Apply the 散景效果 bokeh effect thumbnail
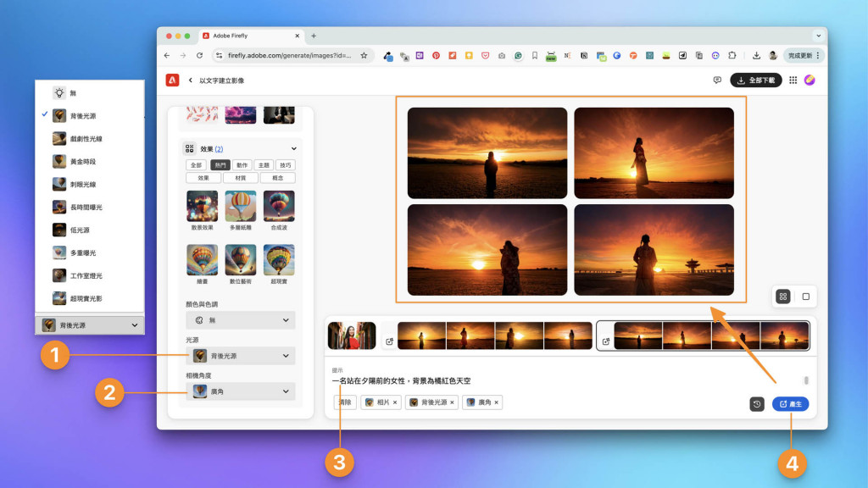Viewport: 868px width, 488px height. click(x=202, y=206)
